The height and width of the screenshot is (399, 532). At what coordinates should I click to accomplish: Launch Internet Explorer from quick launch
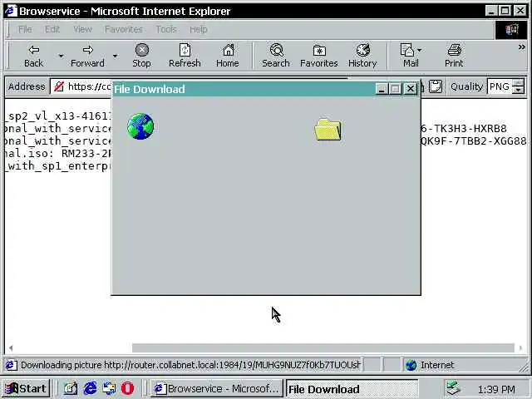(x=90, y=388)
